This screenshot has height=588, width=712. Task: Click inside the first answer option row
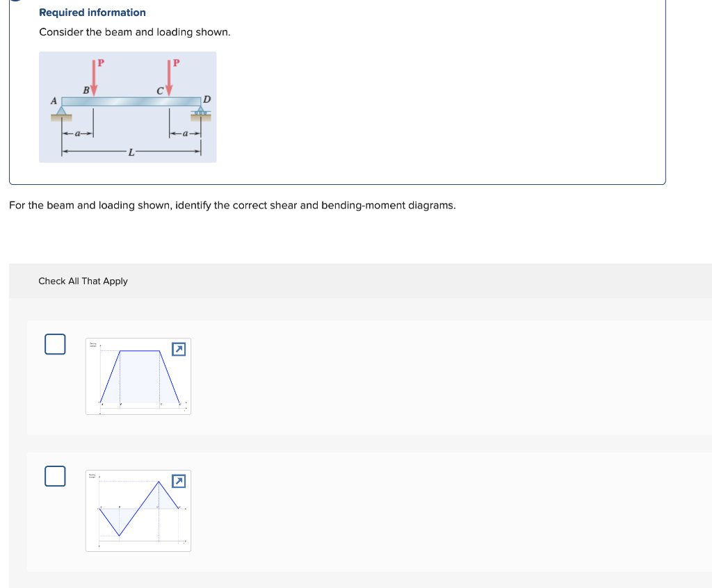coord(348,376)
